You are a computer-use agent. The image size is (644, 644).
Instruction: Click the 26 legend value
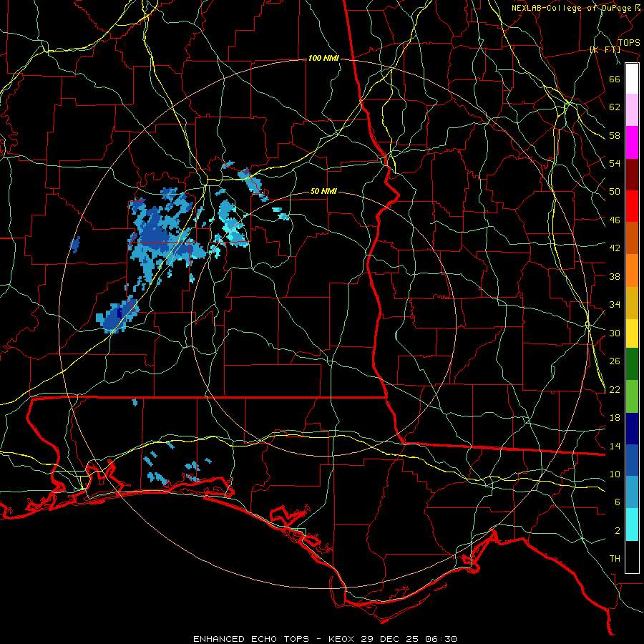(x=615, y=361)
